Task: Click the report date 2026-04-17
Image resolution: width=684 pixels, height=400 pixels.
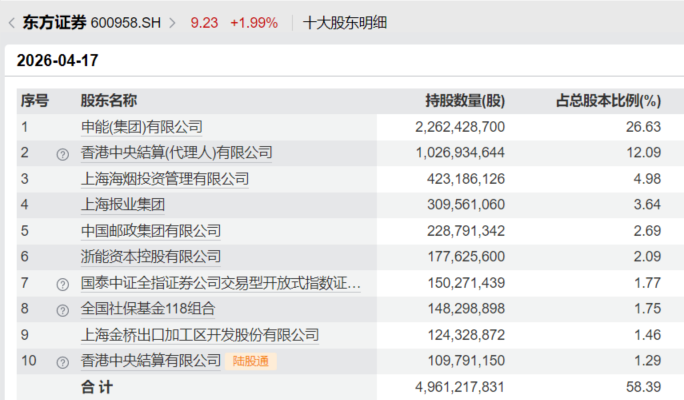Action: [58, 61]
